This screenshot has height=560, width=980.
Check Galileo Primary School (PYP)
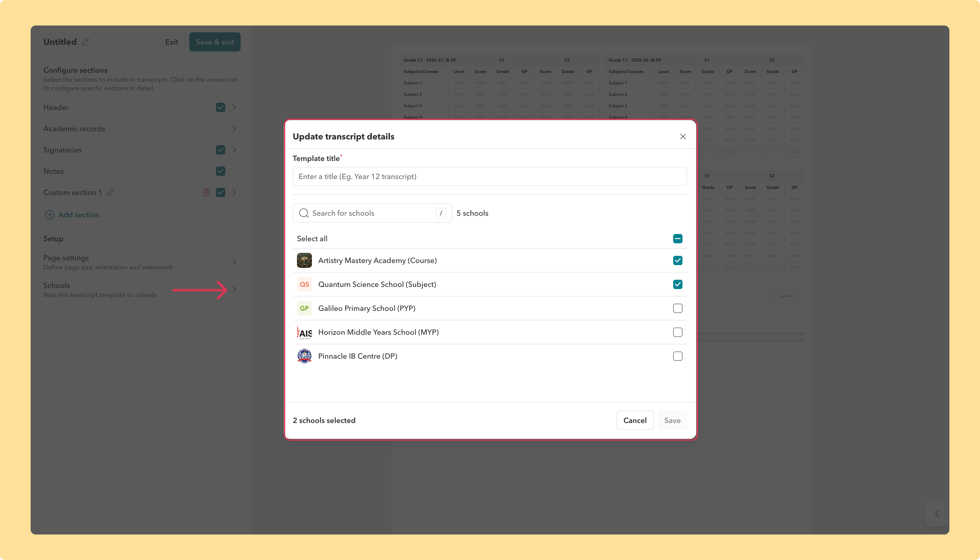click(678, 308)
